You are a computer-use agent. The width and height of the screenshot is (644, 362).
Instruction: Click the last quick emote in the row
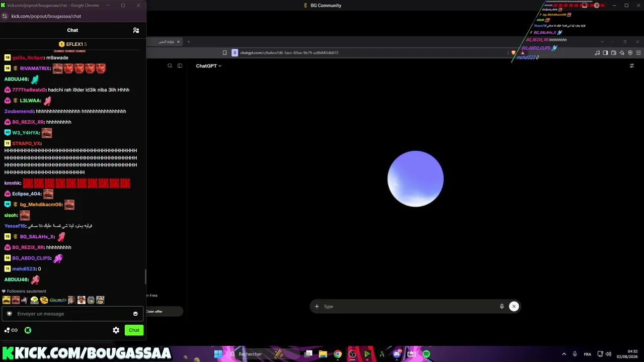pyautogui.click(x=101, y=300)
